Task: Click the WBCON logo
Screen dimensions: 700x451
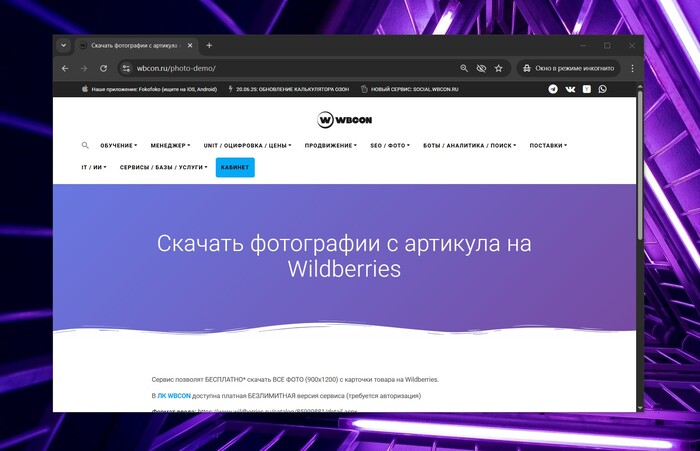Action: tap(344, 120)
